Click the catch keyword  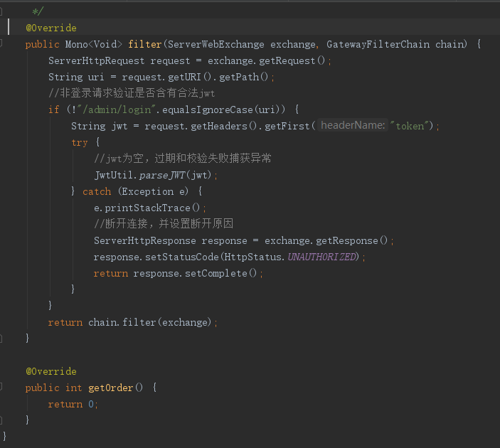tap(97, 191)
